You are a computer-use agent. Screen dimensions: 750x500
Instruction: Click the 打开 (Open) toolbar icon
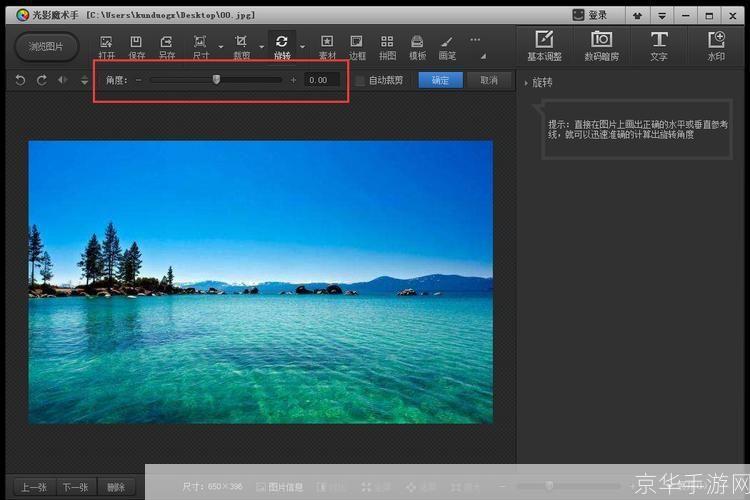106,46
